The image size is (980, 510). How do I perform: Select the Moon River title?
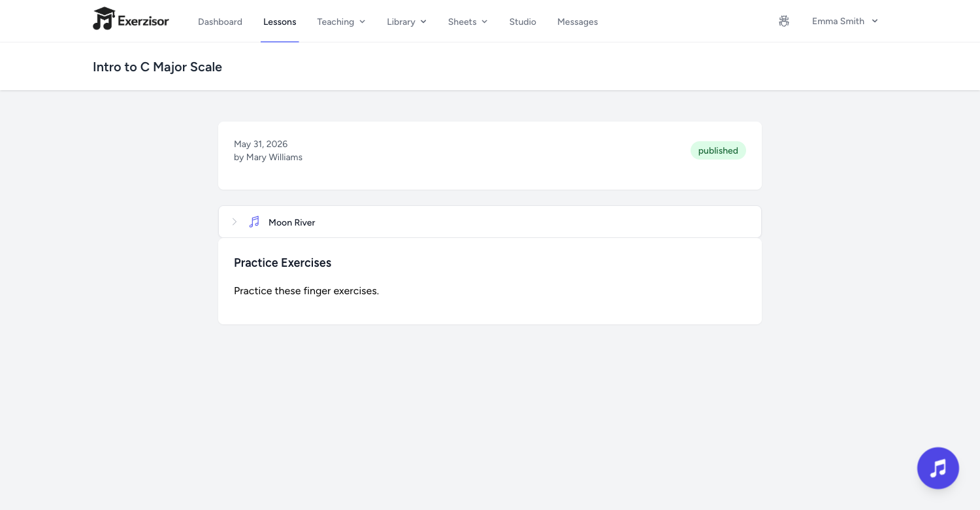pyautogui.click(x=292, y=222)
